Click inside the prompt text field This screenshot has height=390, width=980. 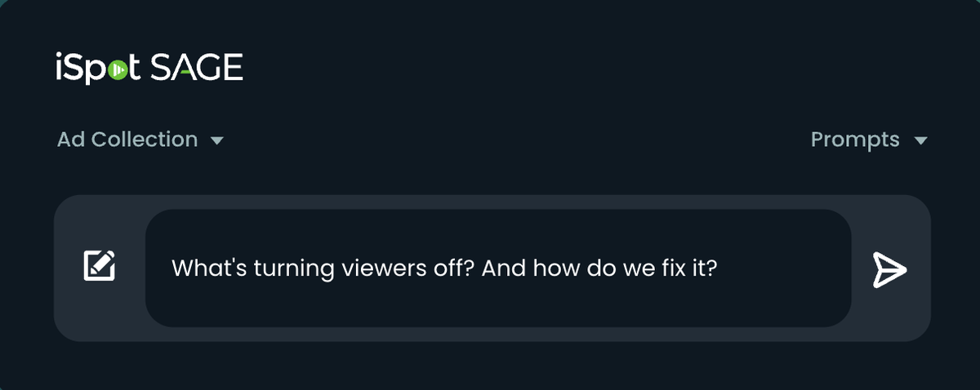(498, 268)
